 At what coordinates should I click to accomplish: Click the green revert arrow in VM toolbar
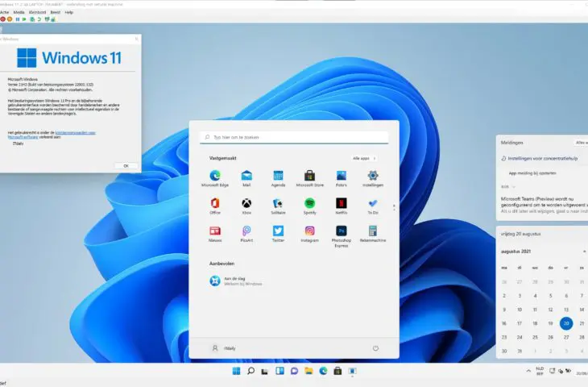coord(39,19)
